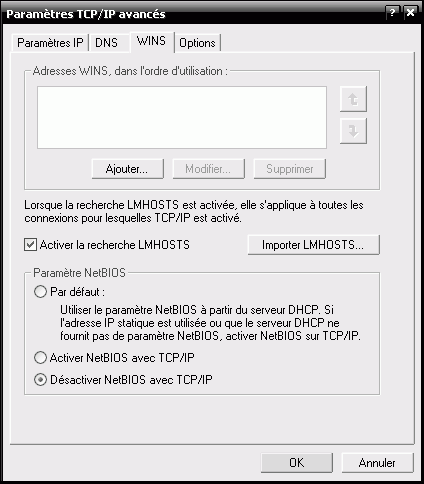Image resolution: width=424 pixels, height=484 pixels.
Task: Click the move up arrow button
Action: pos(353,99)
